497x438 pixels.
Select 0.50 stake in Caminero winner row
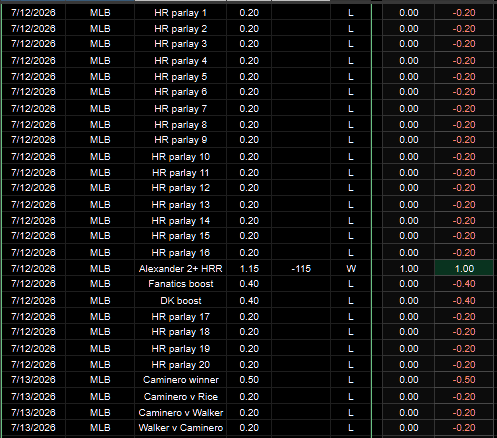coord(249,380)
